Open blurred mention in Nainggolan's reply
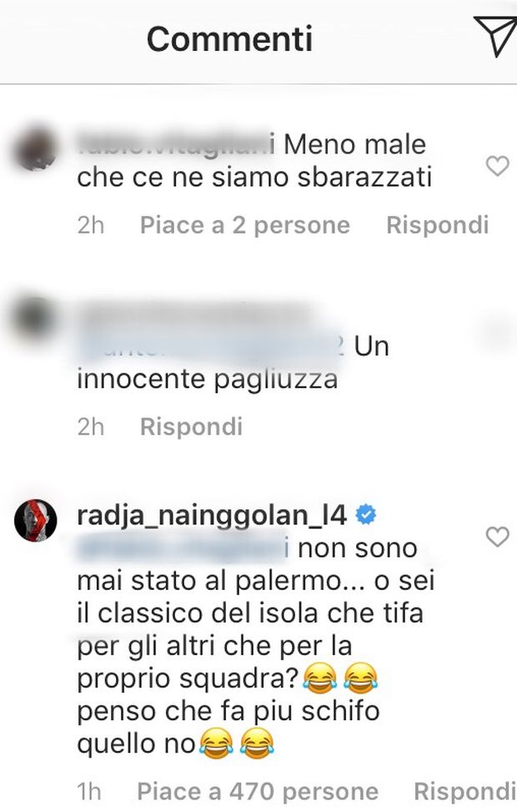Viewport: 517px width, 812px height. point(183,548)
